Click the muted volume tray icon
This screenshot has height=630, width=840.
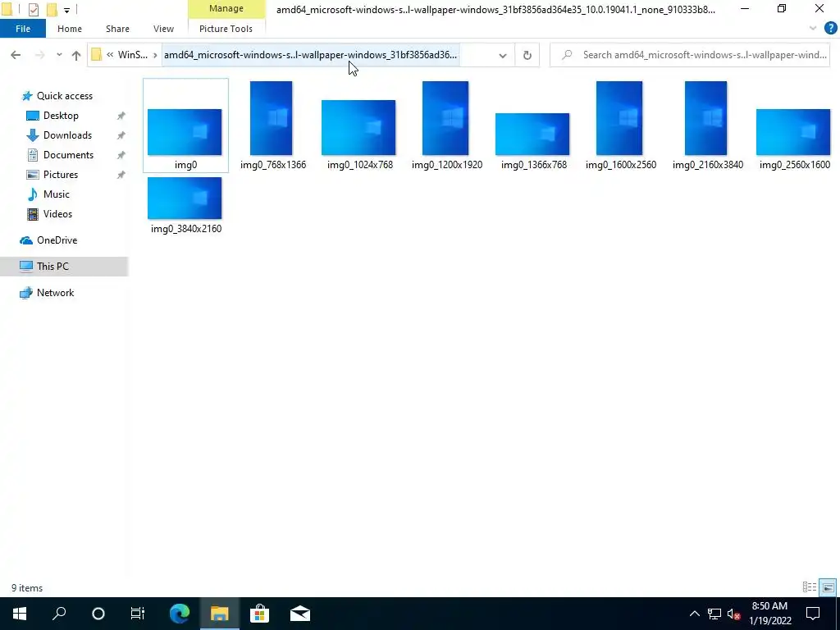coord(734,614)
